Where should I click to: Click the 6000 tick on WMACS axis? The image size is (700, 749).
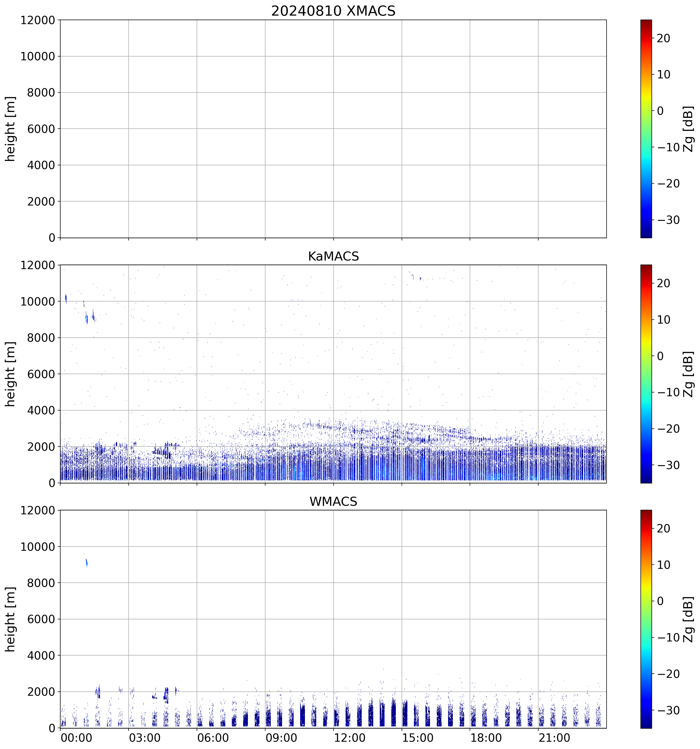[x=41, y=619]
